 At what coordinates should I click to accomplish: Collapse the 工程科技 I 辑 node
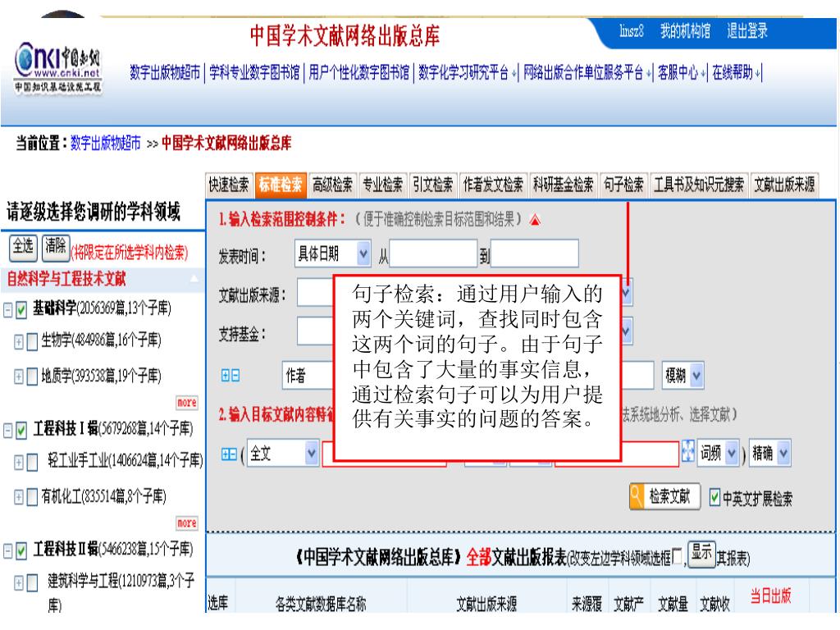click(8, 430)
